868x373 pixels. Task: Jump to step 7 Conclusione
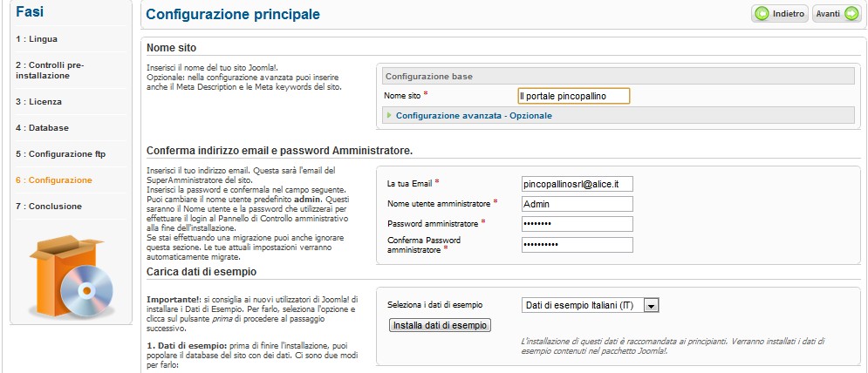49,207
